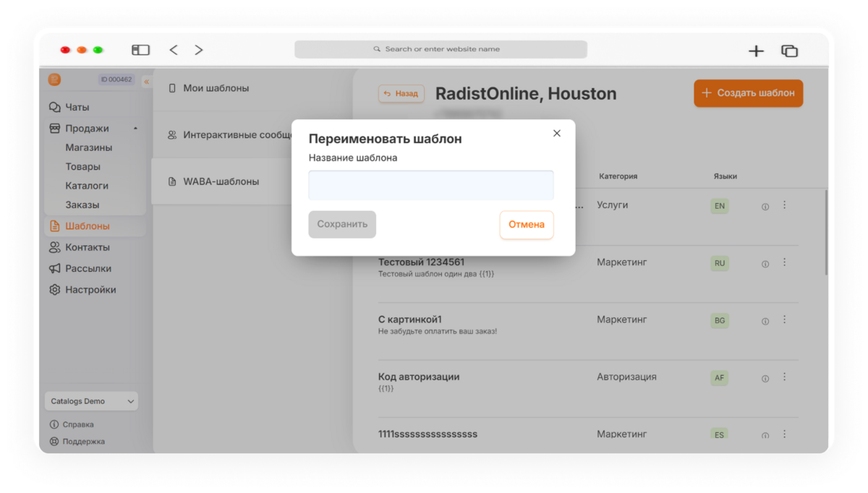Click the templates list vertical scrollbar
Screen dimensions: 868x493
(x=826, y=231)
